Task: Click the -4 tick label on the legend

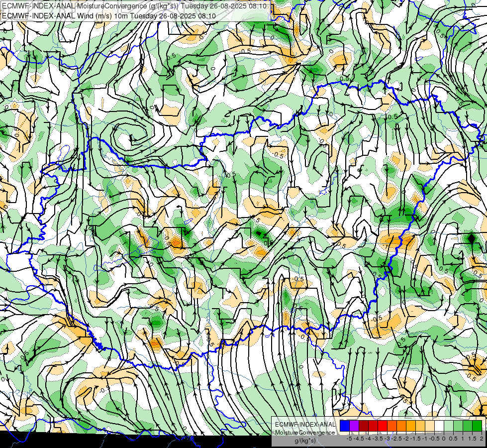Action: pos(368,439)
